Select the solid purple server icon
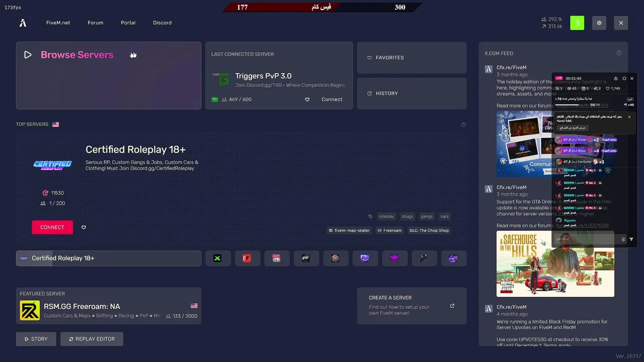 [x=394, y=258]
